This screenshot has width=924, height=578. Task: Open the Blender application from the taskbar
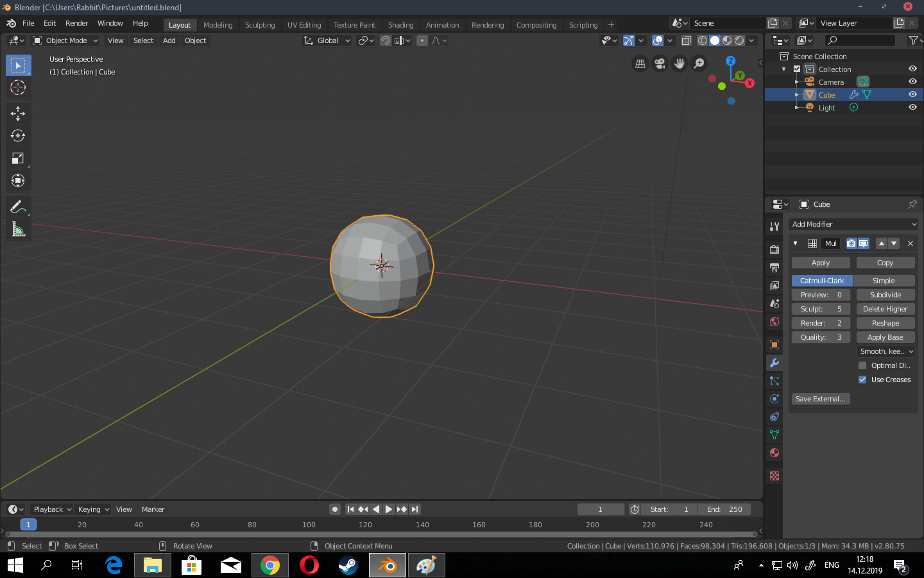388,565
